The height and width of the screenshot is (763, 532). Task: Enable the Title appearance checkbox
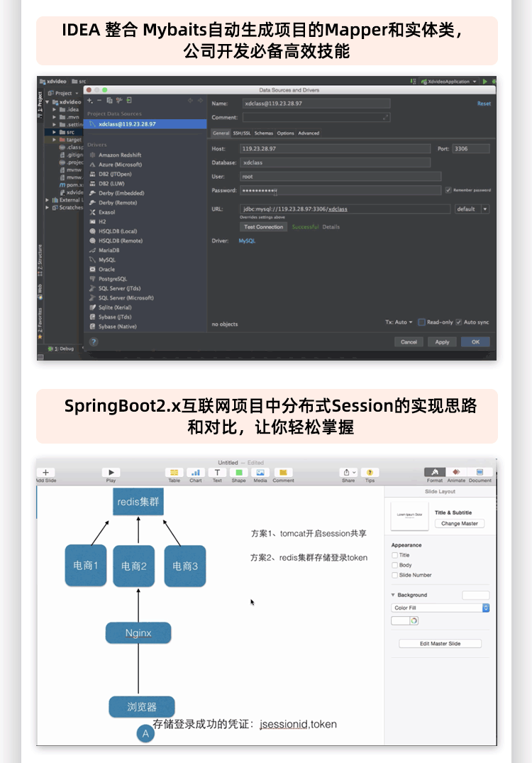pos(395,555)
